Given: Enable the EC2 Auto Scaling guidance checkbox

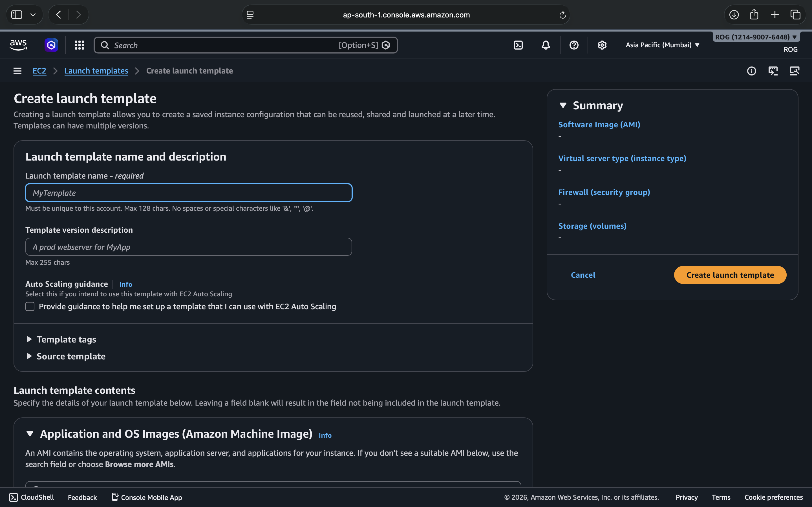Looking at the screenshot, I should pyautogui.click(x=30, y=306).
